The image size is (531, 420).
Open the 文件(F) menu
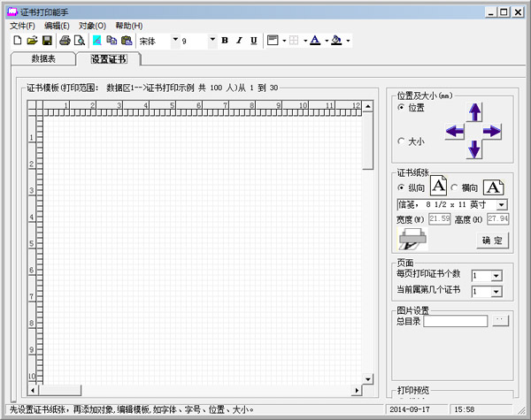coord(22,26)
